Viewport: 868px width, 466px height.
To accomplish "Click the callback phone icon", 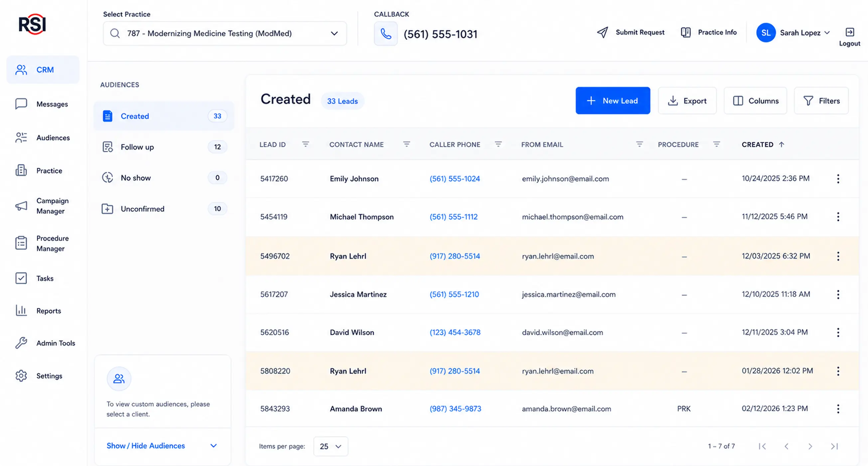I will point(386,34).
